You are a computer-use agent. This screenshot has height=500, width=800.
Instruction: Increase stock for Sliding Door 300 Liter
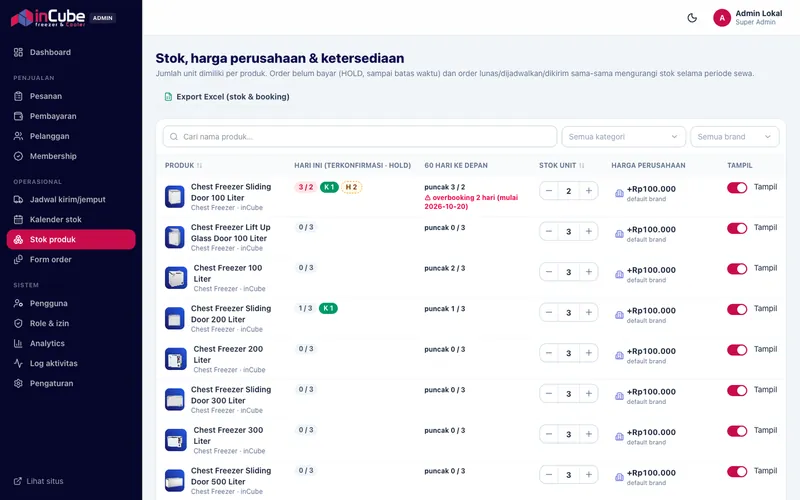(588, 393)
